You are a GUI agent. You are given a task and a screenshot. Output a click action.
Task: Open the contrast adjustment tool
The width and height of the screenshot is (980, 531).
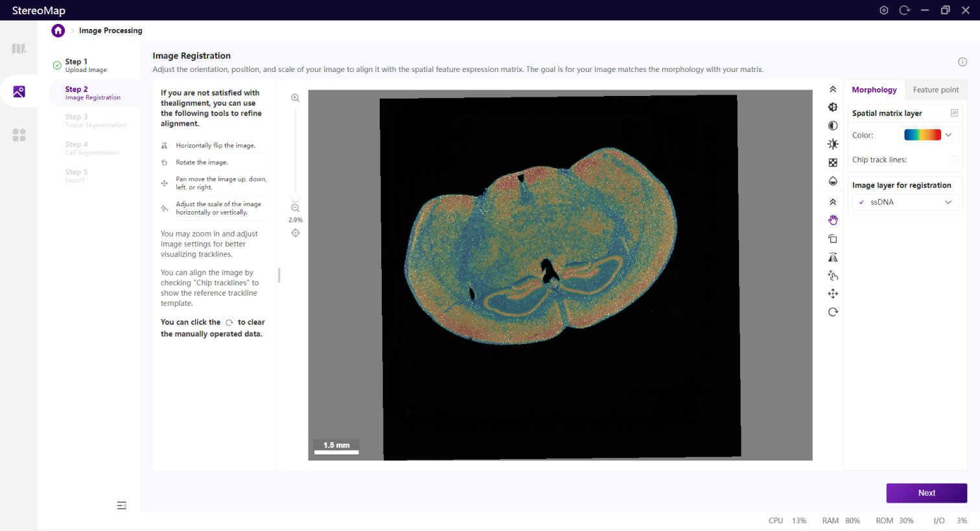coord(833,126)
